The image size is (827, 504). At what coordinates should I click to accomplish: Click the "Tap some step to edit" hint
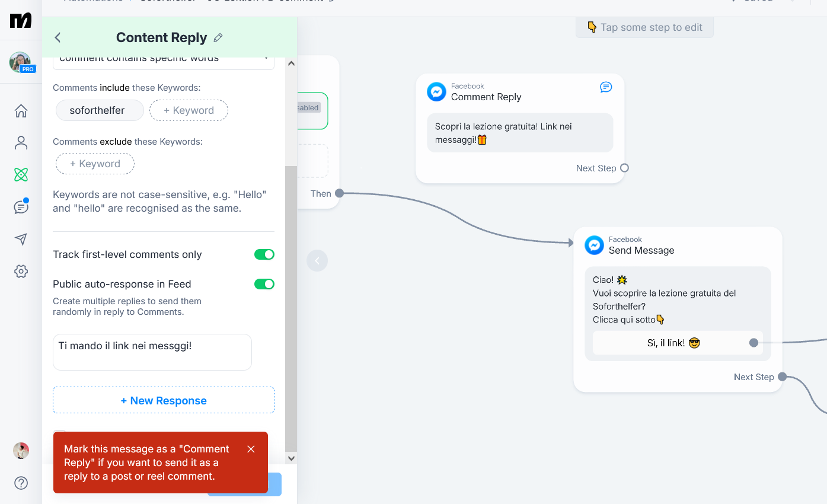click(x=644, y=27)
